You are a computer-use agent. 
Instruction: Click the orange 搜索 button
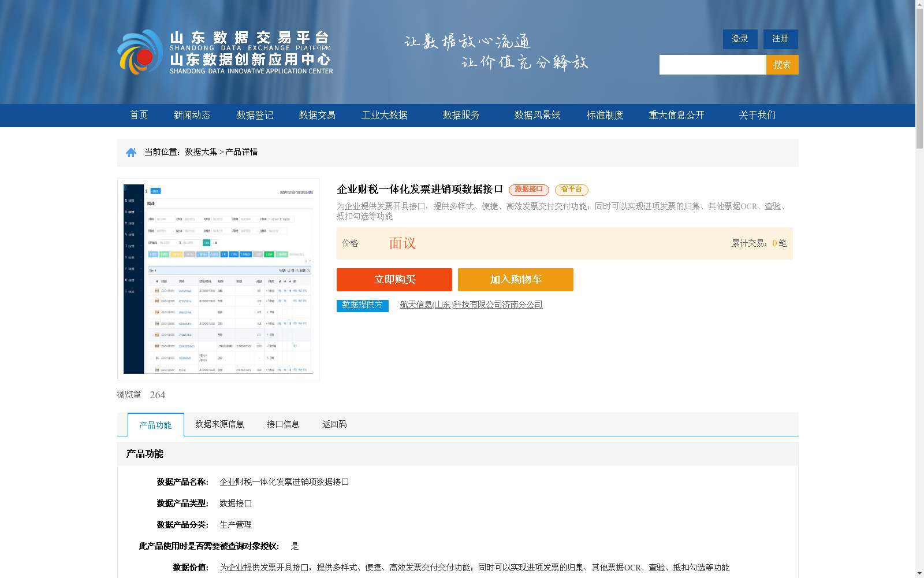tap(783, 65)
